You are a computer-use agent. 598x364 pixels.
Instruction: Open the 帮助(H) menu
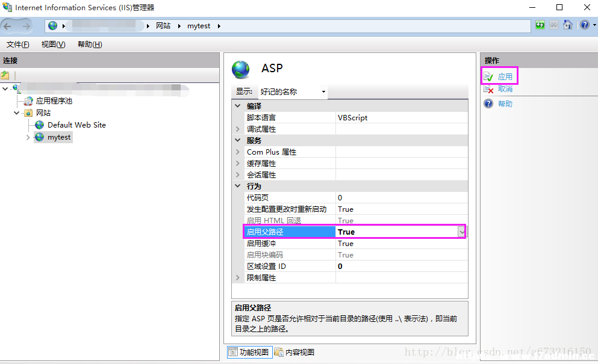click(90, 45)
